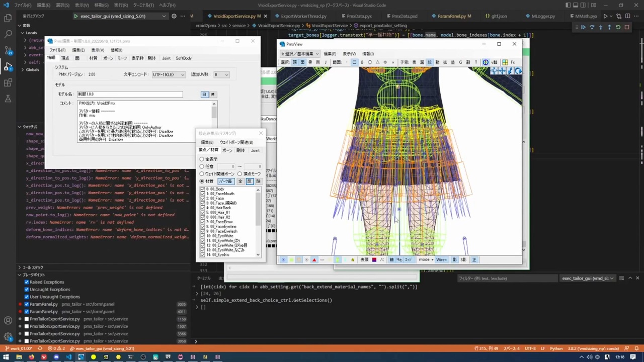Open VS Code settings gear in activity bar

click(8, 337)
